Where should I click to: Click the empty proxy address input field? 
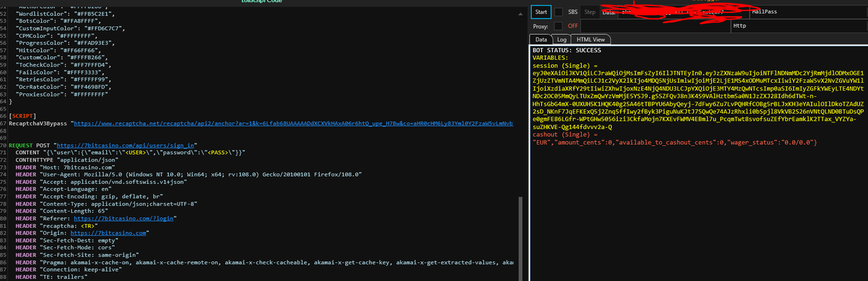655,26
